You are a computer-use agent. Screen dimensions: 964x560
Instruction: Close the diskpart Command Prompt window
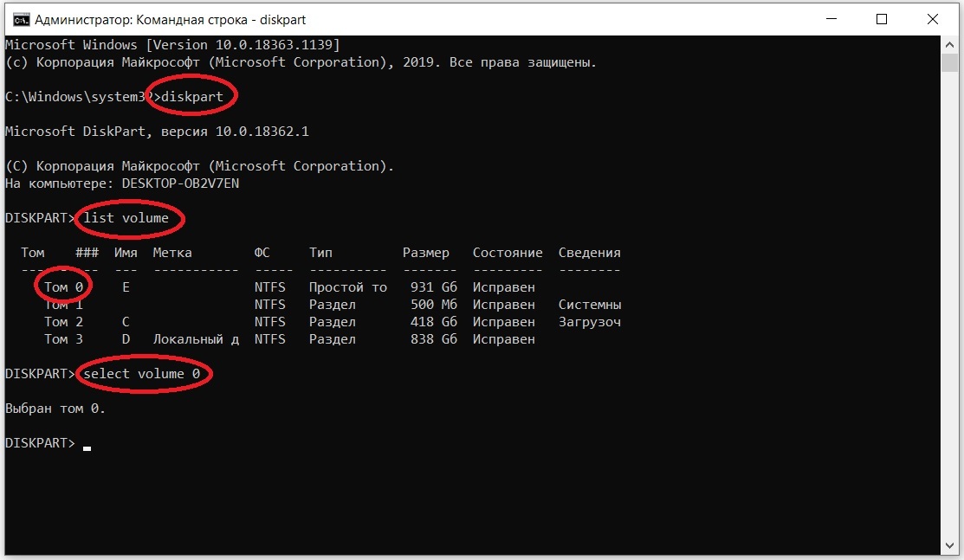pyautogui.click(x=933, y=19)
